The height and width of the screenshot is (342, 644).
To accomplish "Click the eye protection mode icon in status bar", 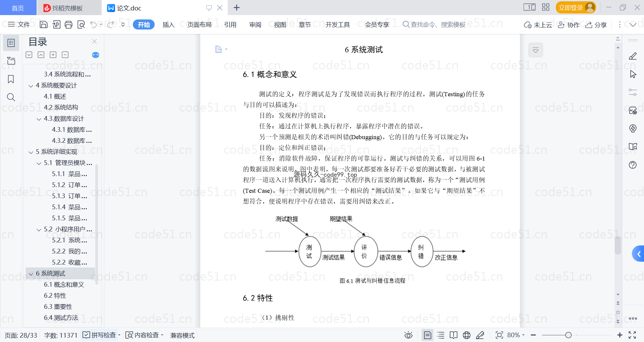I will [x=408, y=335].
